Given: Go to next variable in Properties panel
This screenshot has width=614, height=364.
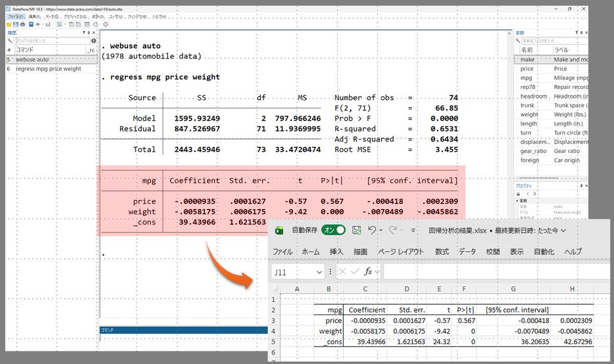Looking at the screenshot, I should click(x=535, y=194).
